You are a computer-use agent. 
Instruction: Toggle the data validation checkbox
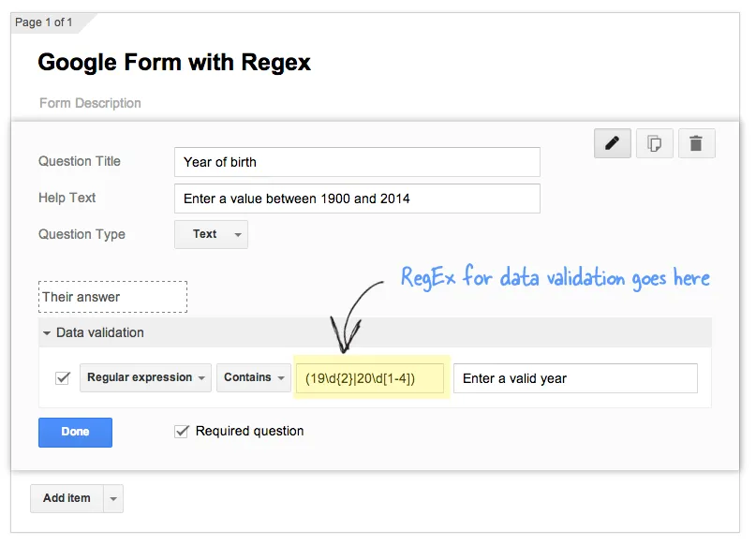tap(63, 378)
